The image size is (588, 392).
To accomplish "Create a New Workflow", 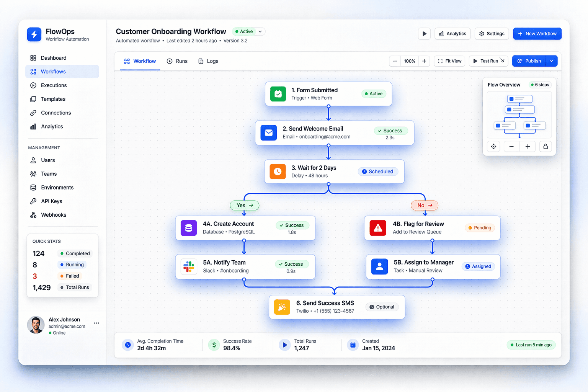I will [x=537, y=34].
